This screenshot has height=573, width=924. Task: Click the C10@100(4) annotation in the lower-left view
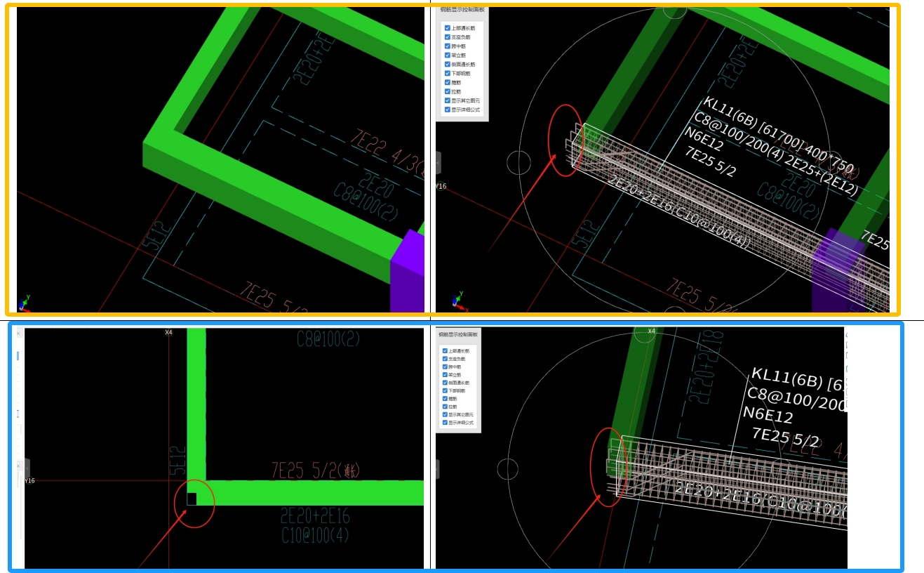click(x=315, y=536)
